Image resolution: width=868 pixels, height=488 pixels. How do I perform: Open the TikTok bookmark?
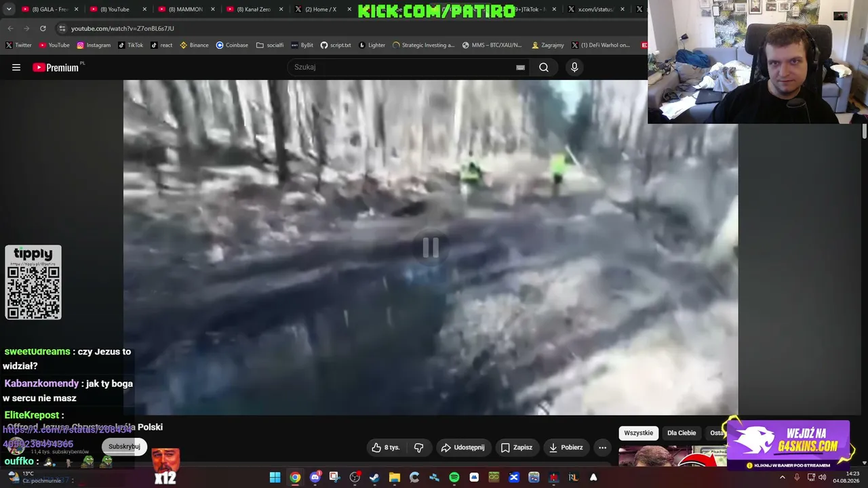pos(131,45)
